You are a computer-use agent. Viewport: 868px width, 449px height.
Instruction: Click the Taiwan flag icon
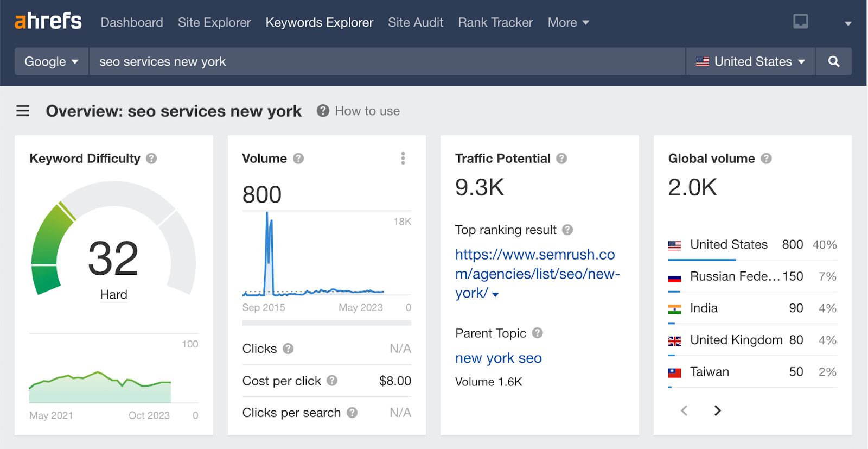[x=674, y=373]
